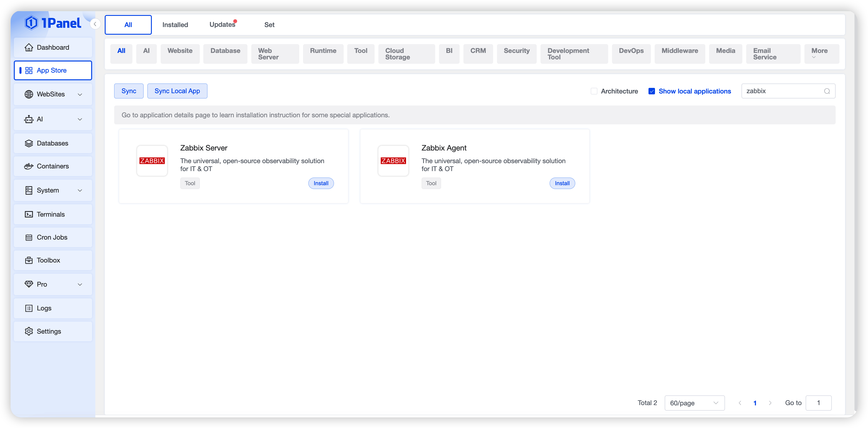This screenshot has width=868, height=428.
Task: Install the Zabbix Agent app
Action: coord(562,183)
